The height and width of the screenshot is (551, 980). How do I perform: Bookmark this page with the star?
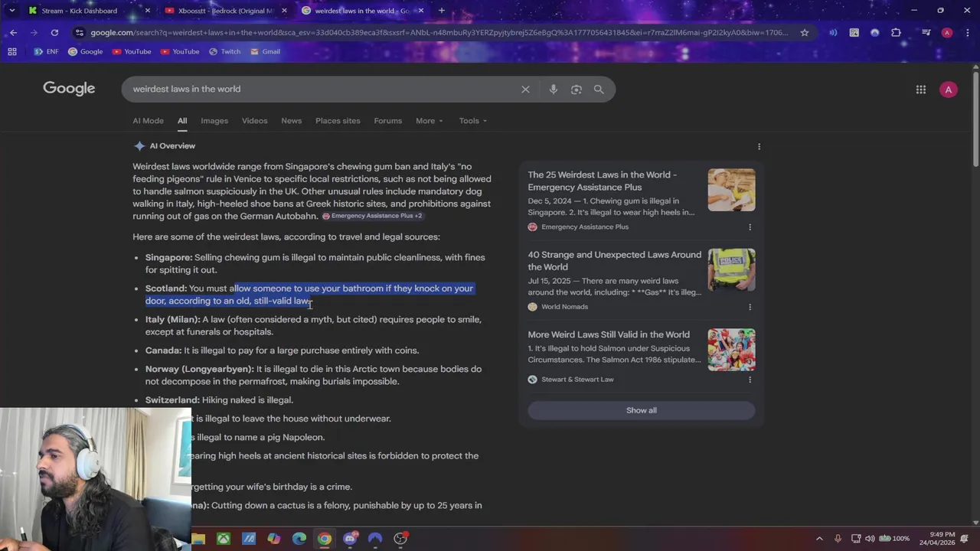805,33
